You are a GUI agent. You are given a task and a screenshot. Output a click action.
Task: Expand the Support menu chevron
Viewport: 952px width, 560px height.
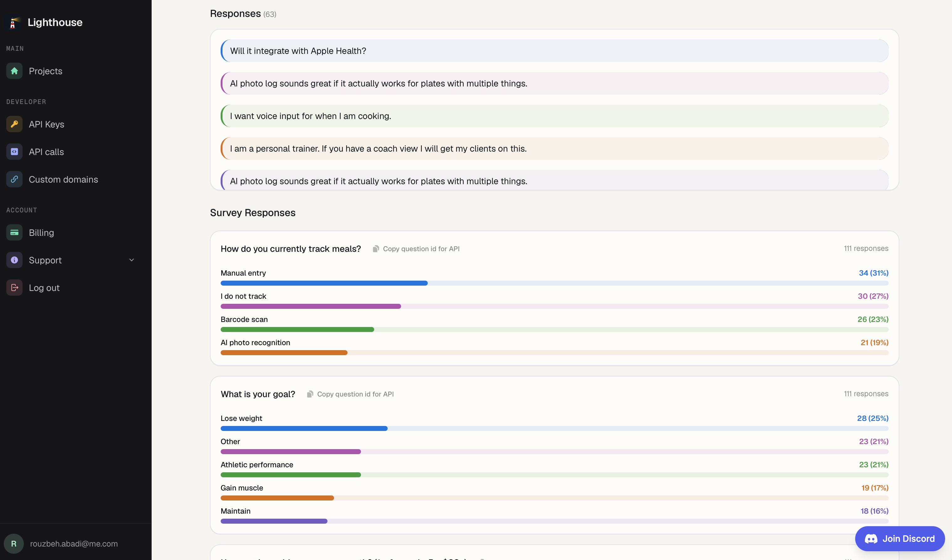click(x=132, y=260)
